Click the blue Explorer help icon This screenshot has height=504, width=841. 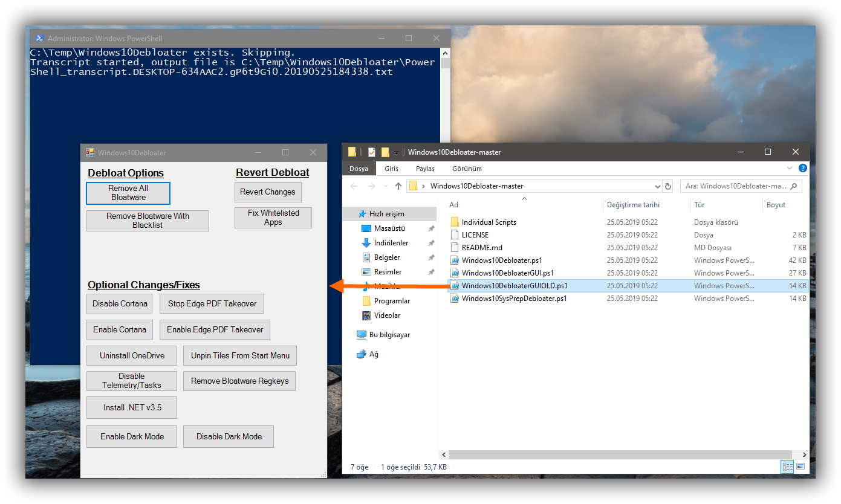pos(803,168)
